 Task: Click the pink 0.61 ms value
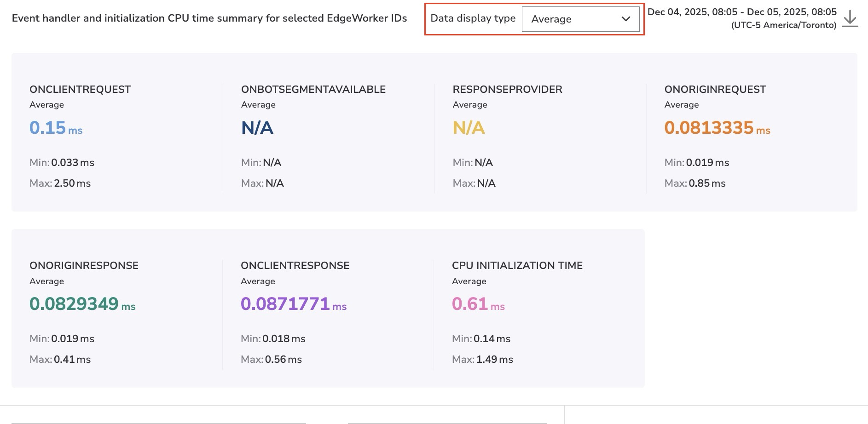478,304
